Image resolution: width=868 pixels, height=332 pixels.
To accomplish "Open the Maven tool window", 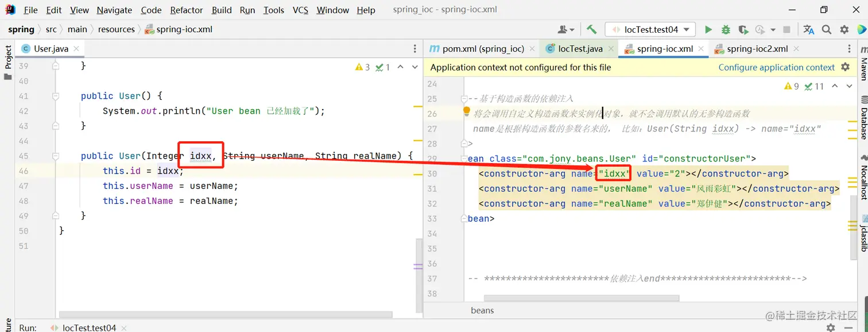I will tap(863, 64).
